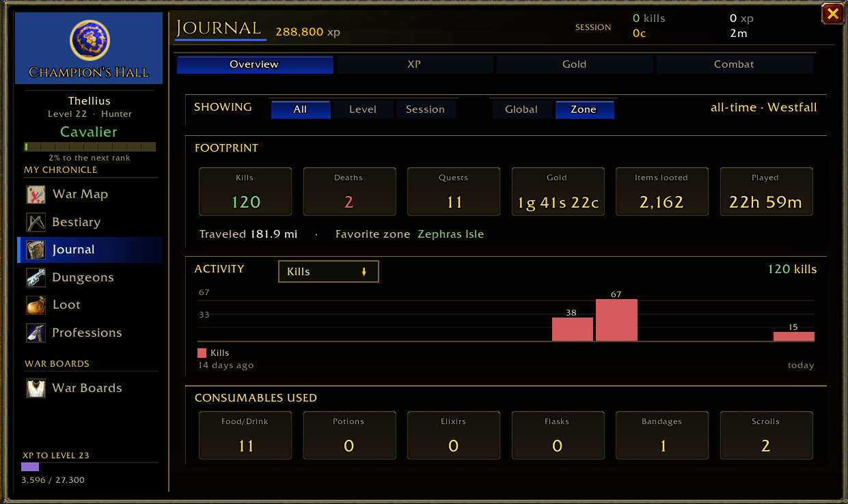Open the War Boards sidebar entry
Screen dimensions: 848x504
click(90, 388)
